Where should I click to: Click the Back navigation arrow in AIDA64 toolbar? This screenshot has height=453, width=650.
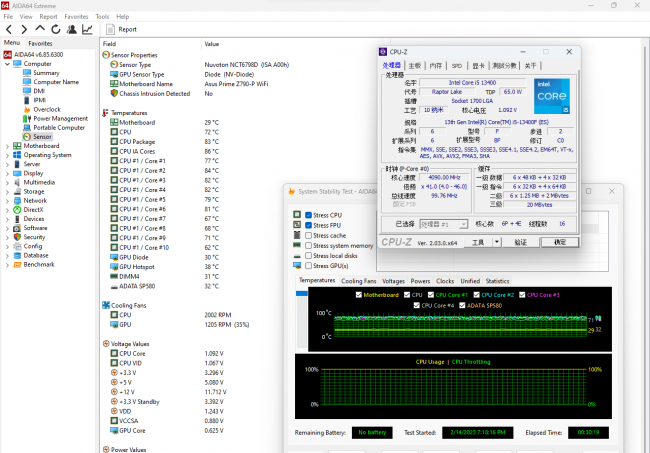pos(9,29)
